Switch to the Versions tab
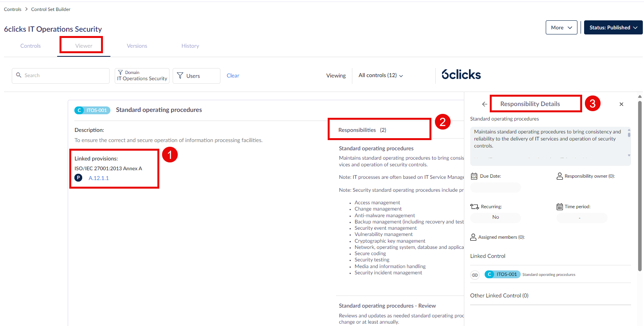Image resolution: width=644 pixels, height=326 pixels. coord(137,46)
